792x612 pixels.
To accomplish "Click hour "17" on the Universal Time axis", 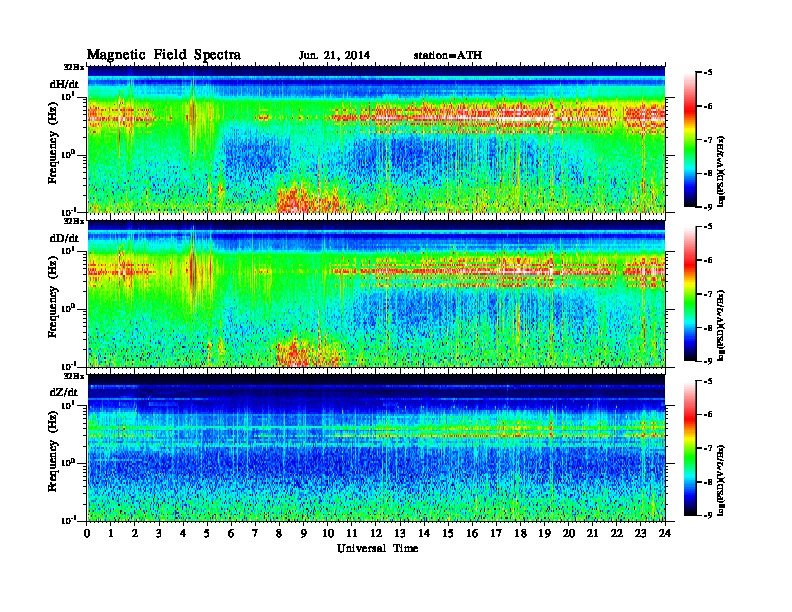I will pyautogui.click(x=497, y=533).
